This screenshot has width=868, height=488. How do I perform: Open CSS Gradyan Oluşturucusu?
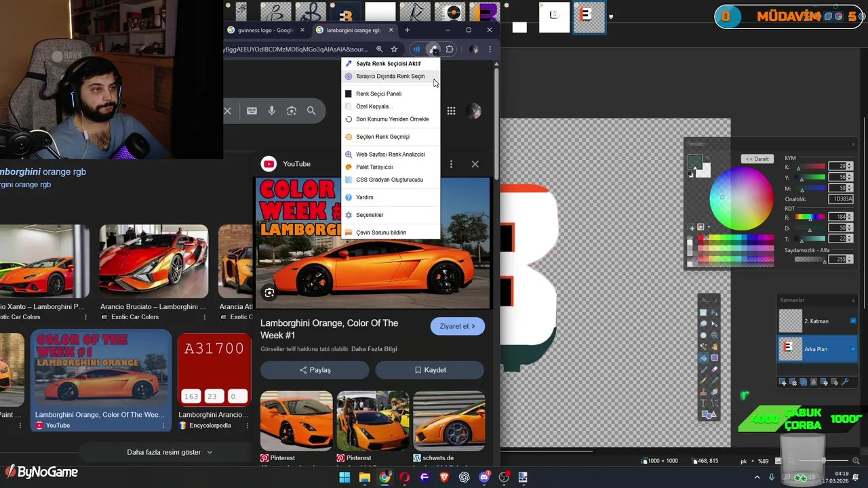[x=391, y=180]
